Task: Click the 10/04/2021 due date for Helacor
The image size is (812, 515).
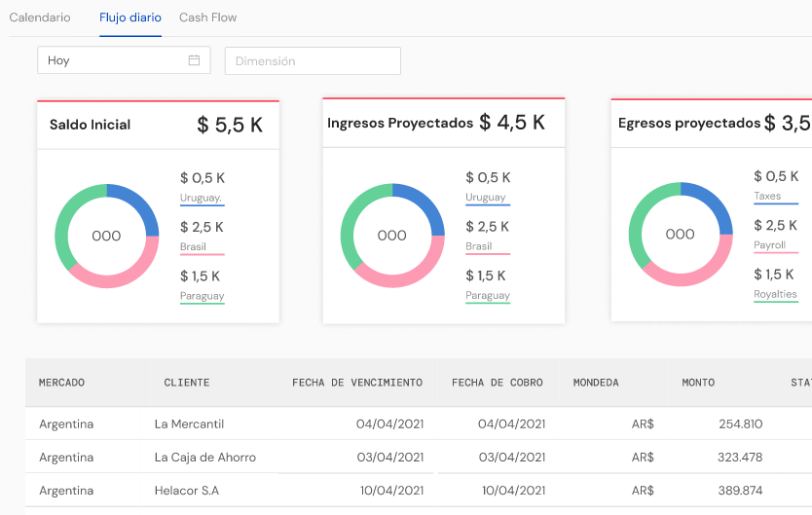Action: tap(392, 490)
